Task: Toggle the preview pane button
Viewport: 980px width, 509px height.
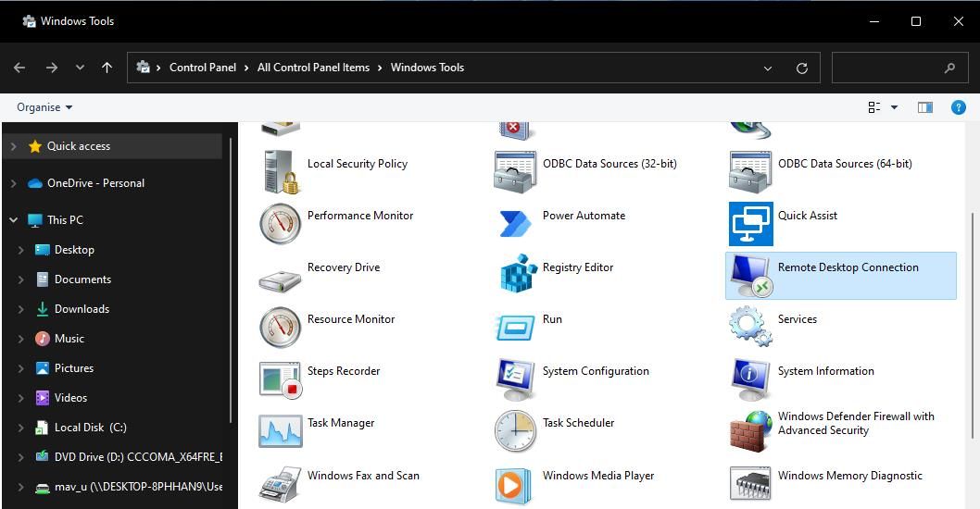Action: pos(924,107)
